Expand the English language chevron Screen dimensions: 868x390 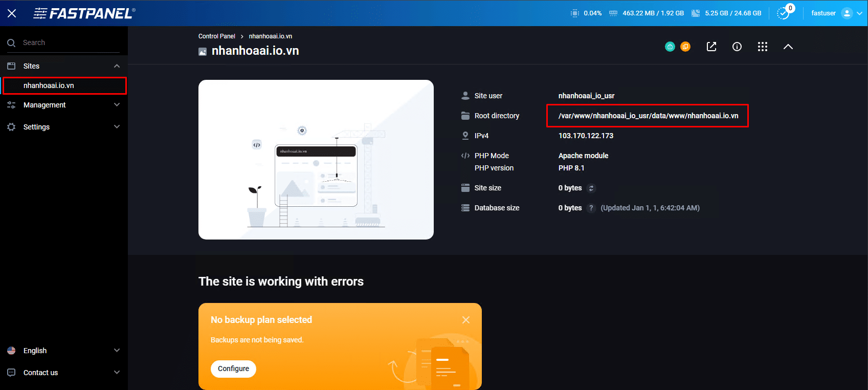pos(117,351)
